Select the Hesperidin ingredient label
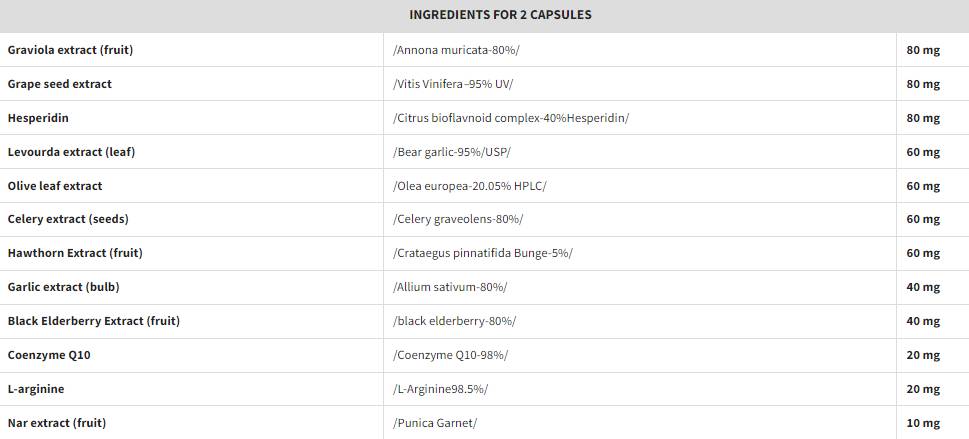Viewport: 969px width, 439px height. [38, 118]
